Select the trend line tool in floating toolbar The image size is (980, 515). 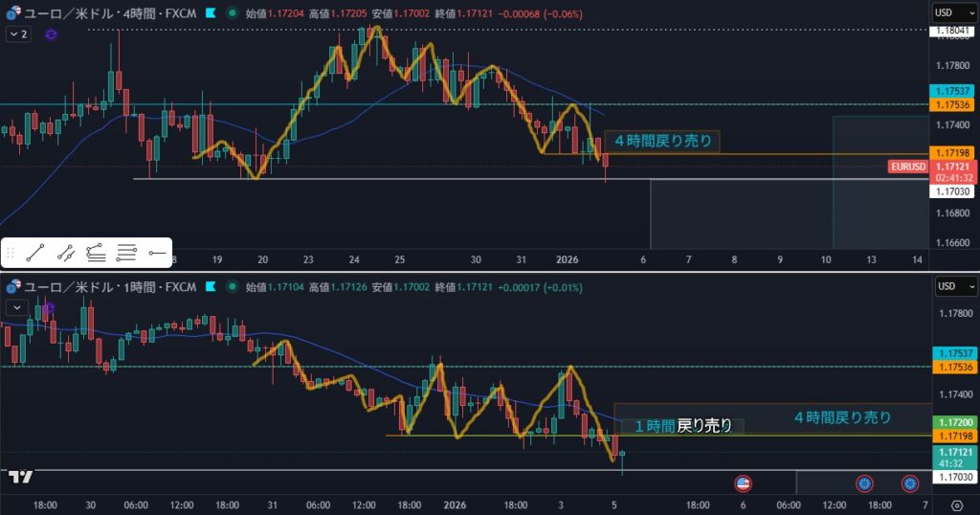click(36, 254)
